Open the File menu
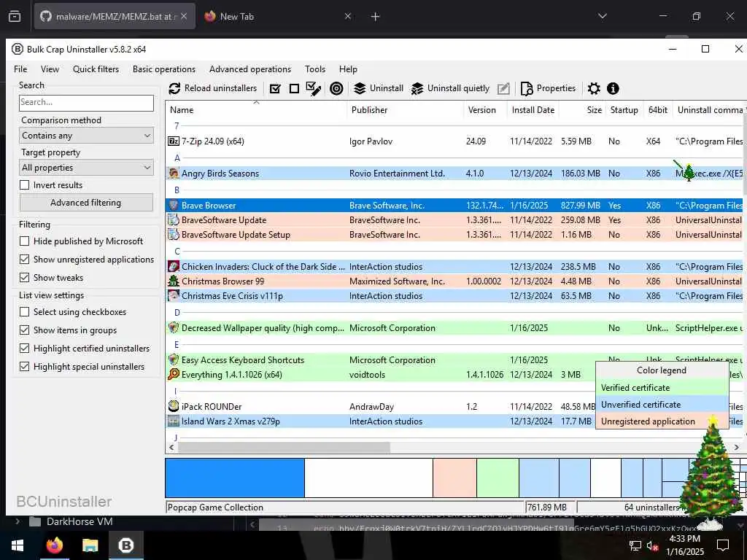 tap(20, 69)
